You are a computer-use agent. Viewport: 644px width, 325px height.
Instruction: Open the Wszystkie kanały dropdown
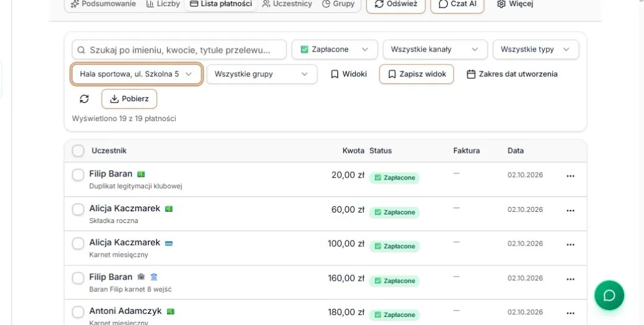[435, 49]
